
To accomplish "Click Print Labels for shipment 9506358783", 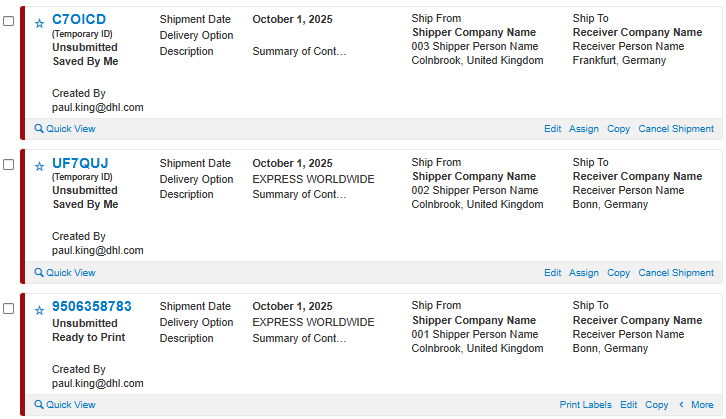I will [585, 405].
